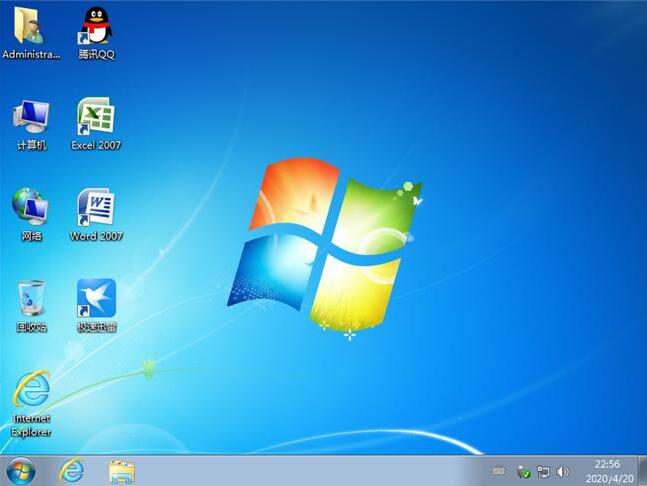Select the 'Excel 2007' label text
This screenshot has width=647, height=486.
[96, 145]
